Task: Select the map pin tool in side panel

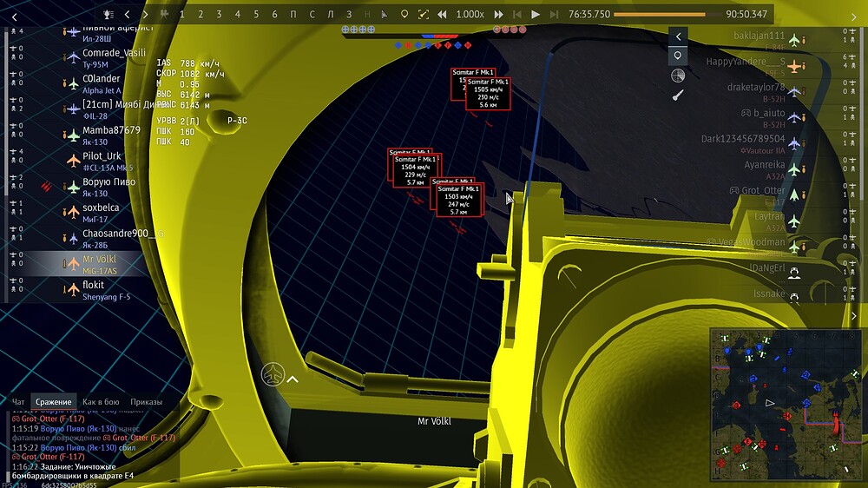Action: tap(678, 56)
